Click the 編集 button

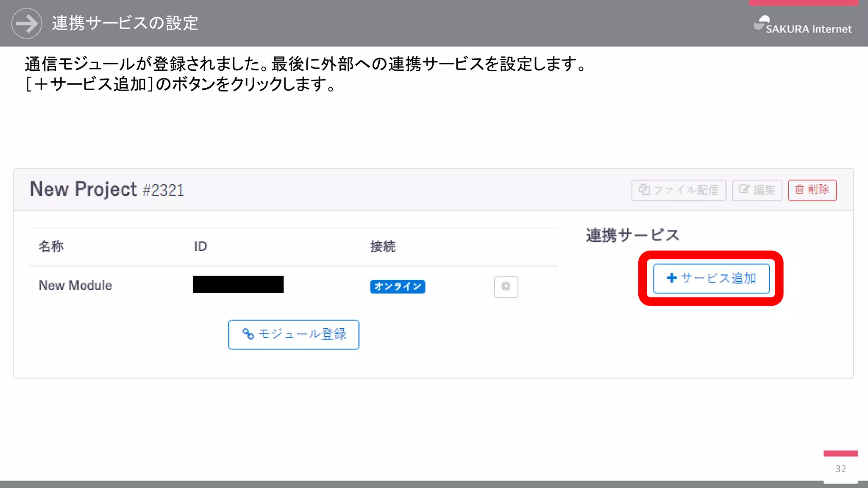tap(757, 190)
